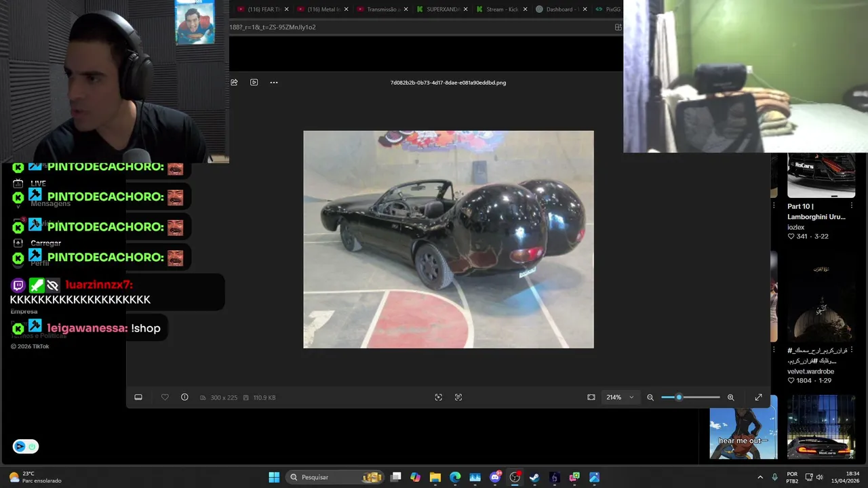
Task: Open the velvet.wardrobe profile link
Action: click(x=810, y=371)
